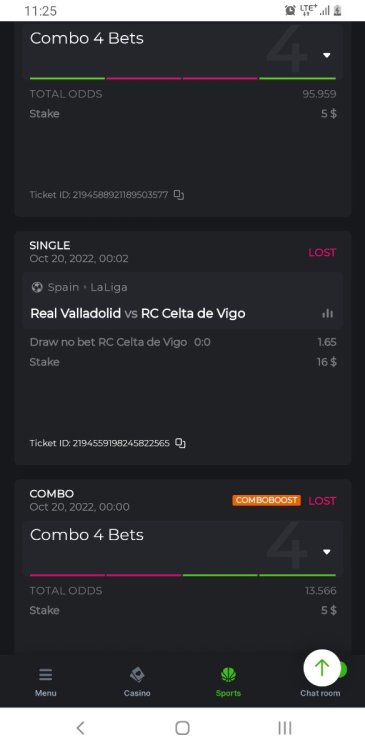Open Real Valladolid vs RC Celta match
Viewport: 365px width, 750px height.
click(x=138, y=314)
